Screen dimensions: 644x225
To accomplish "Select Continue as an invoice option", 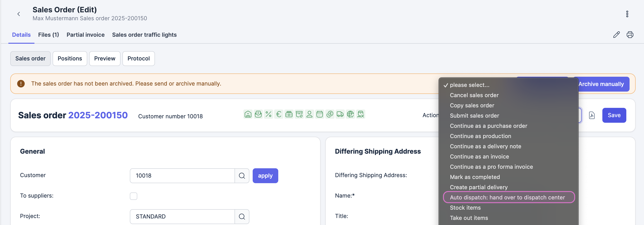I will pyautogui.click(x=479, y=157).
